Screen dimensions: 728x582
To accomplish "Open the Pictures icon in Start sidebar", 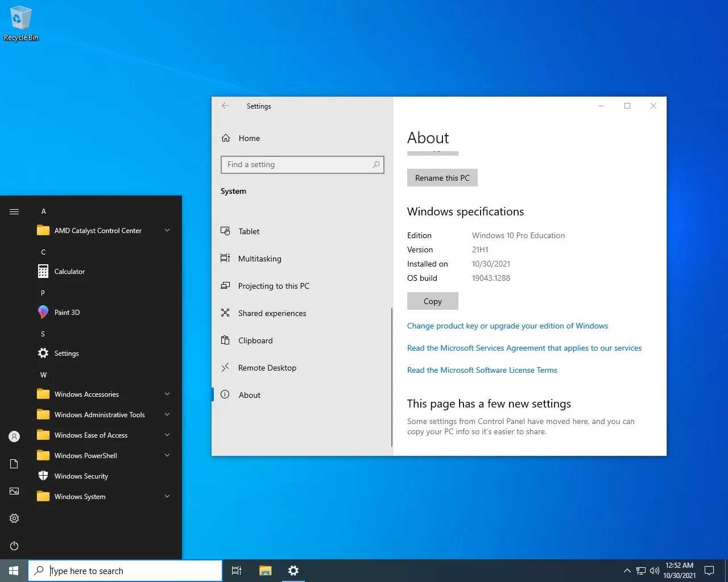I will click(x=14, y=491).
